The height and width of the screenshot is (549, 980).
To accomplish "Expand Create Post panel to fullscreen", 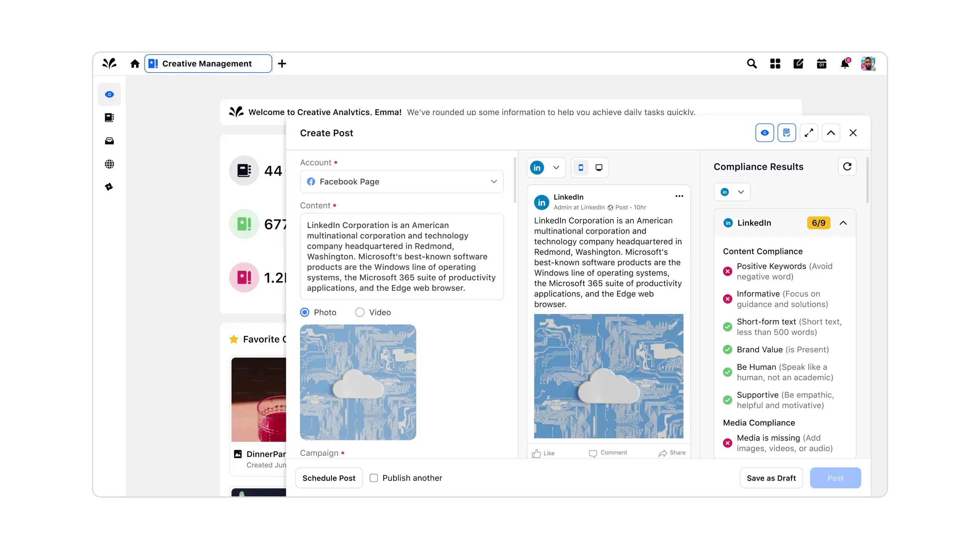I will coord(809,133).
